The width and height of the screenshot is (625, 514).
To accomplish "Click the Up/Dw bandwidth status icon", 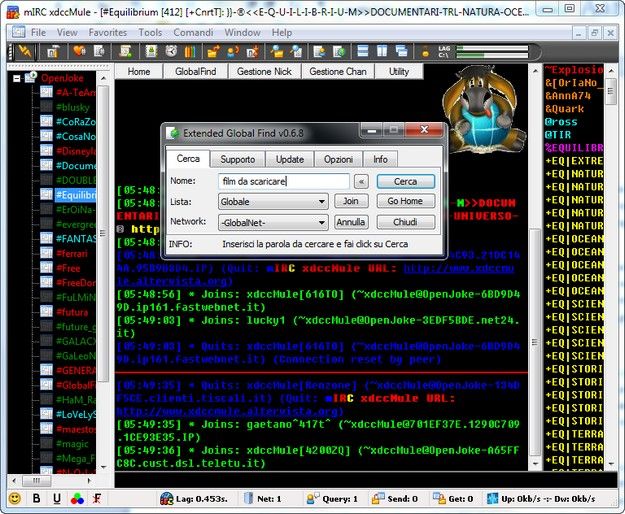I will click(493, 498).
